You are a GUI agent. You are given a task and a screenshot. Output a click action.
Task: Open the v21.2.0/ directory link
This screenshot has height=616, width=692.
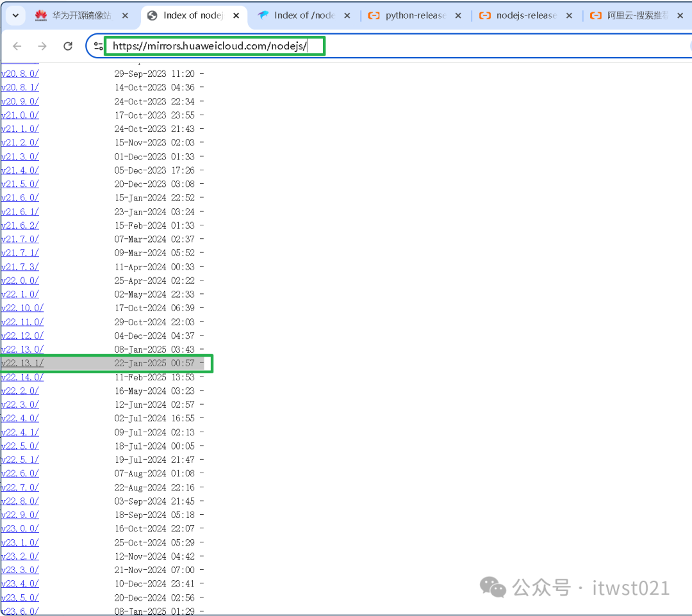[20, 142]
